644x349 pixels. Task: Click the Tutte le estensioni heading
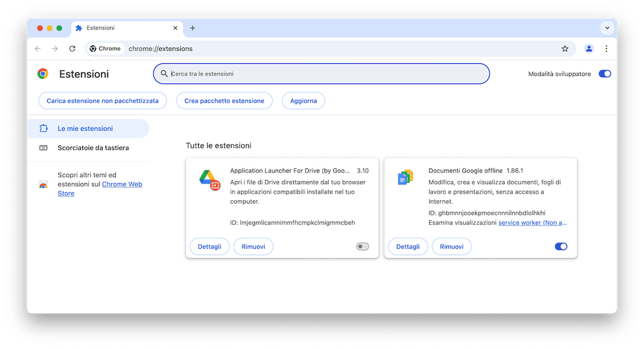pyautogui.click(x=219, y=146)
